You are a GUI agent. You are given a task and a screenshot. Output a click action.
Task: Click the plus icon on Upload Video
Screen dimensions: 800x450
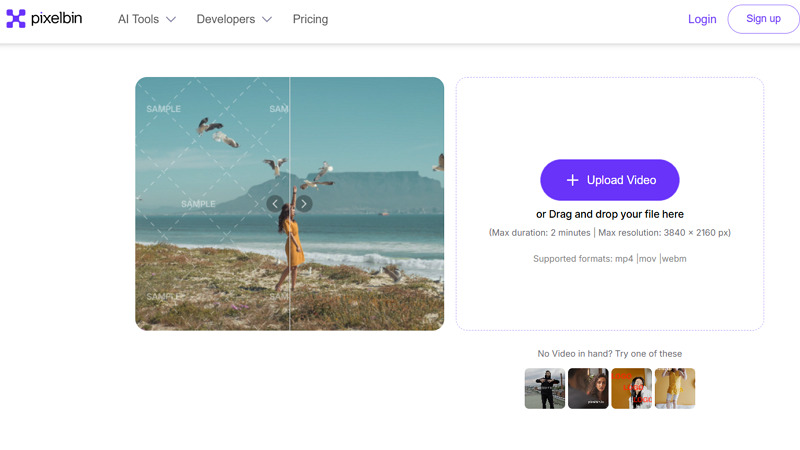(572, 180)
